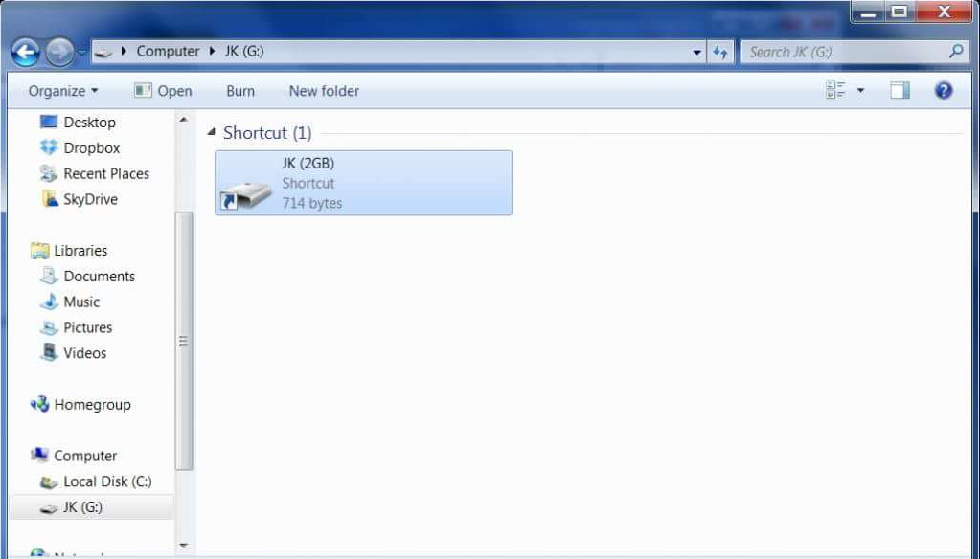Image resolution: width=980 pixels, height=559 pixels.
Task: Select the JK (2GB) shortcut file
Action: [363, 183]
